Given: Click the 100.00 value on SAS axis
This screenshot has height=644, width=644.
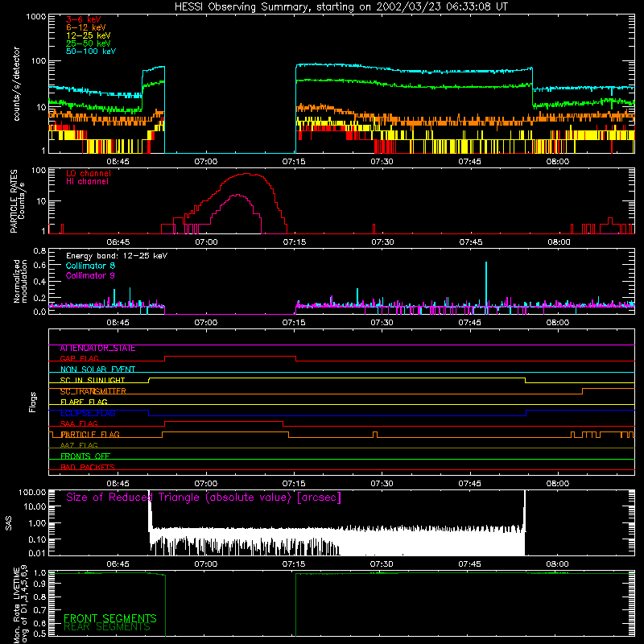Looking at the screenshot, I should (32, 492).
